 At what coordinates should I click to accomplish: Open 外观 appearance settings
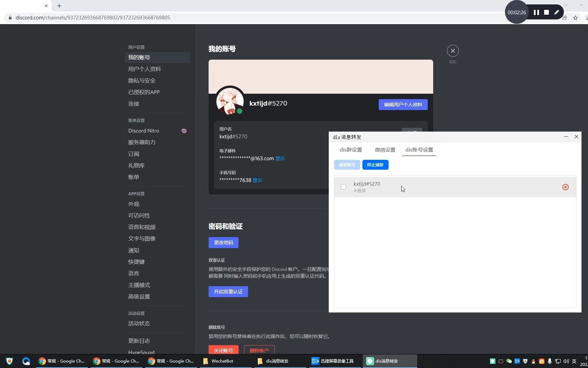point(157,204)
